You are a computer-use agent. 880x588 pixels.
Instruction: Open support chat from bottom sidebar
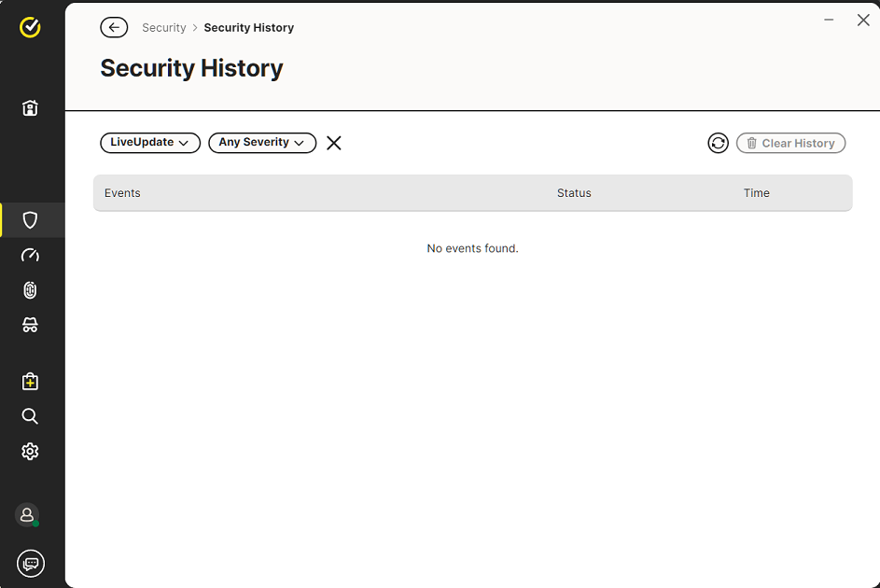click(30, 563)
